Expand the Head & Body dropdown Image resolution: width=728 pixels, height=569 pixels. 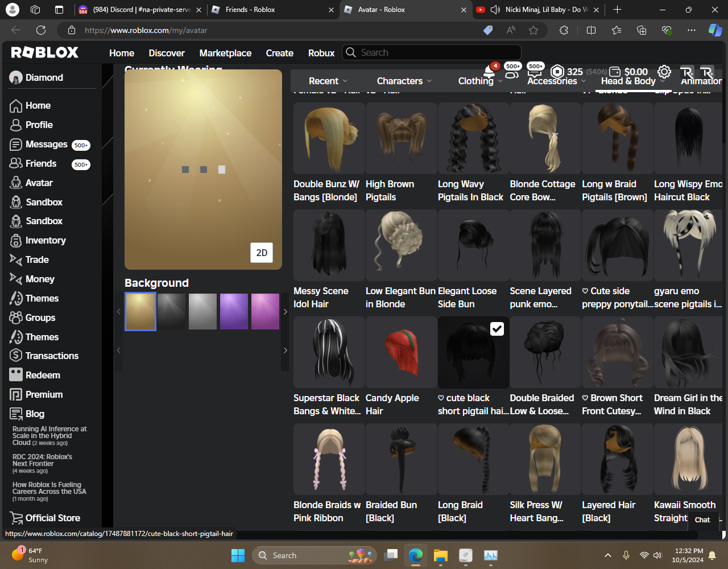pyautogui.click(x=632, y=81)
